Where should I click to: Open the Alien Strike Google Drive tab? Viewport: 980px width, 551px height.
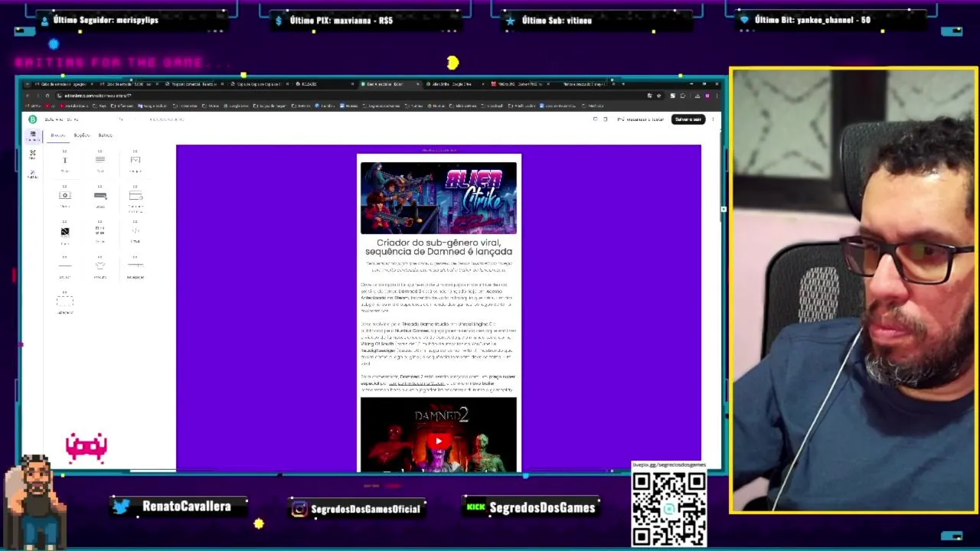[455, 84]
